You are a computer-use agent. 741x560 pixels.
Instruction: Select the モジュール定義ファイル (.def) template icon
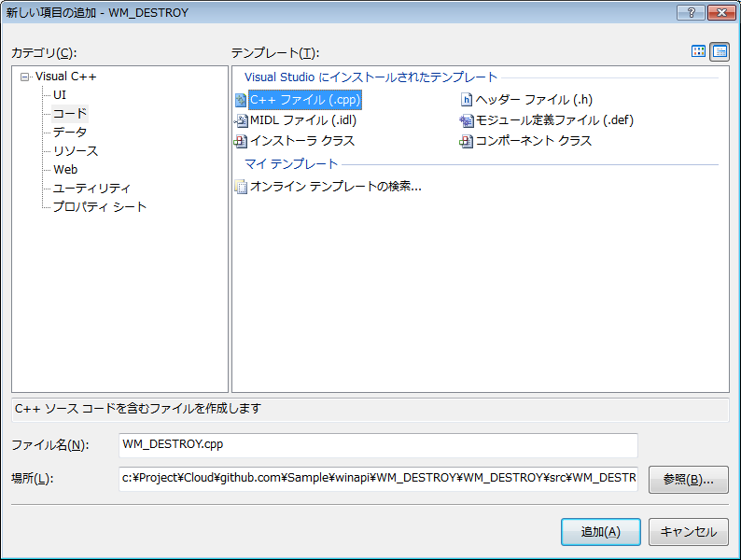(x=466, y=121)
